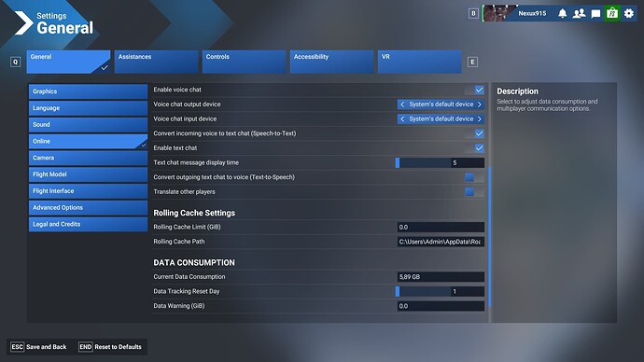Uncheck the Enable text chat checkbox
This screenshot has width=644, height=362.
(x=479, y=148)
